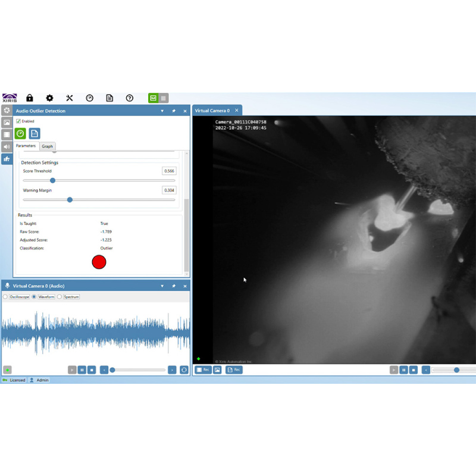Click the parameters panel vertical scrollbar

[x=187, y=235]
